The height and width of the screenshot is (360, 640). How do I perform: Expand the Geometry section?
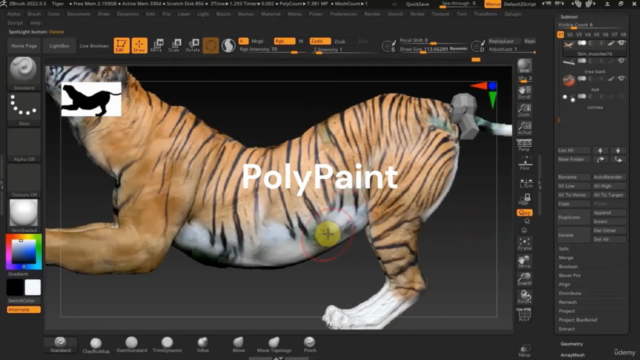[571, 344]
